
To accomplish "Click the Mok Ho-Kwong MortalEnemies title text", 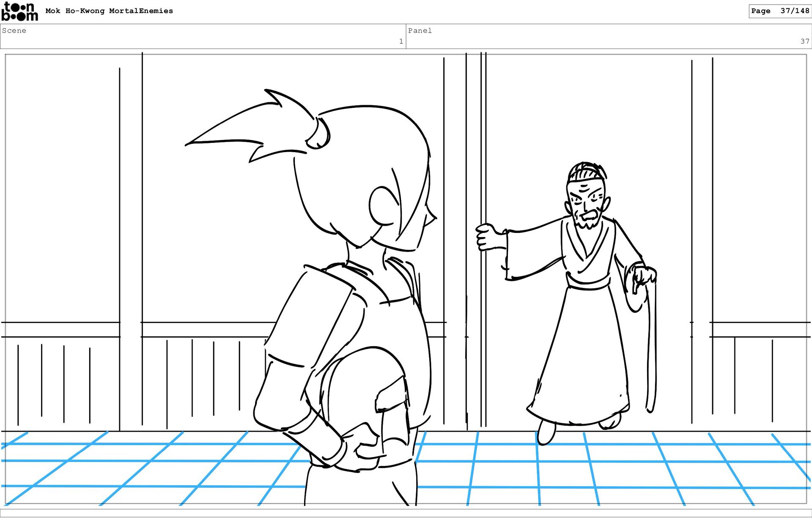I will point(109,11).
